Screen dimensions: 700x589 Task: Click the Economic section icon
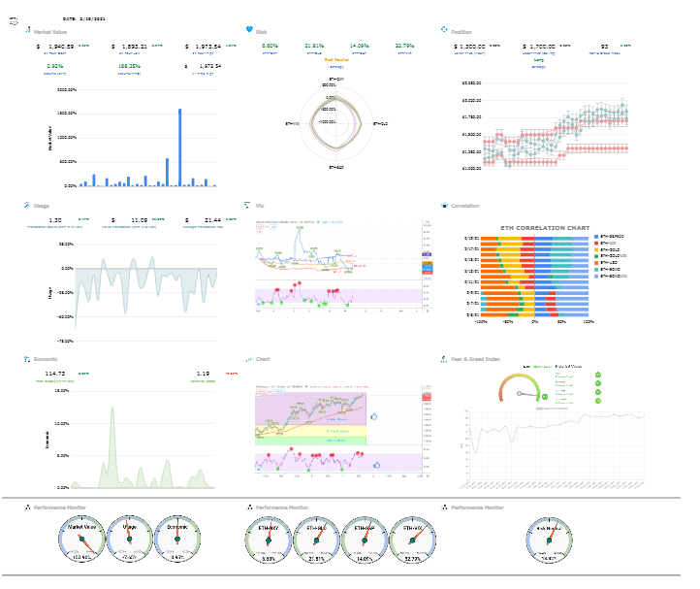point(27,359)
